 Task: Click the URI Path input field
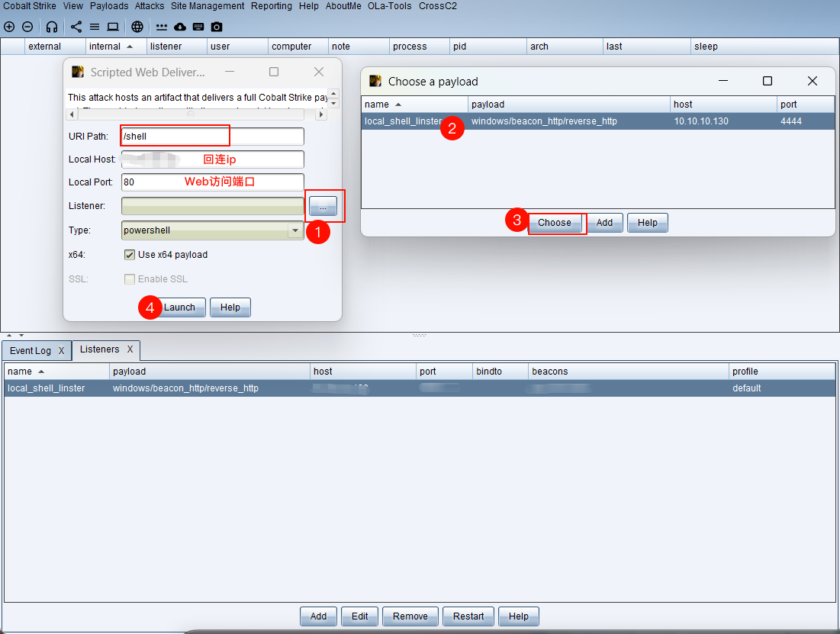[213, 136]
